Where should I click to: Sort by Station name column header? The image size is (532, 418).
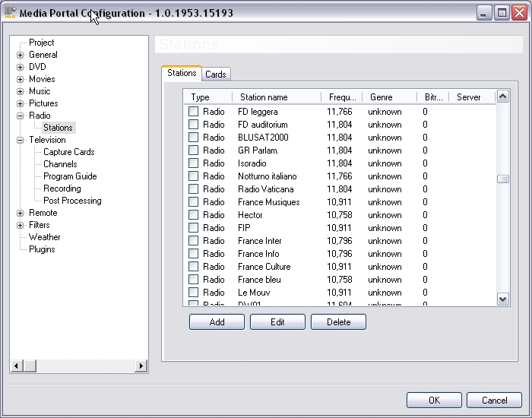click(x=277, y=97)
